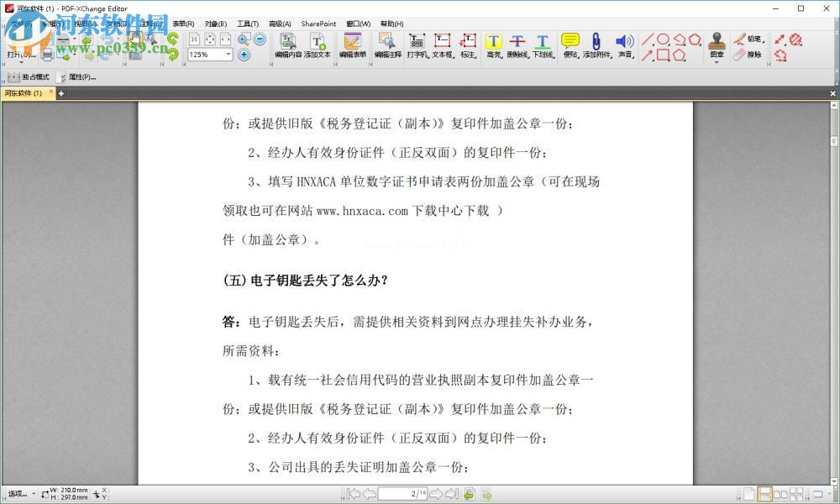
Task: Expand the Stamp (图章) dropdown arrow
Action: (717, 62)
